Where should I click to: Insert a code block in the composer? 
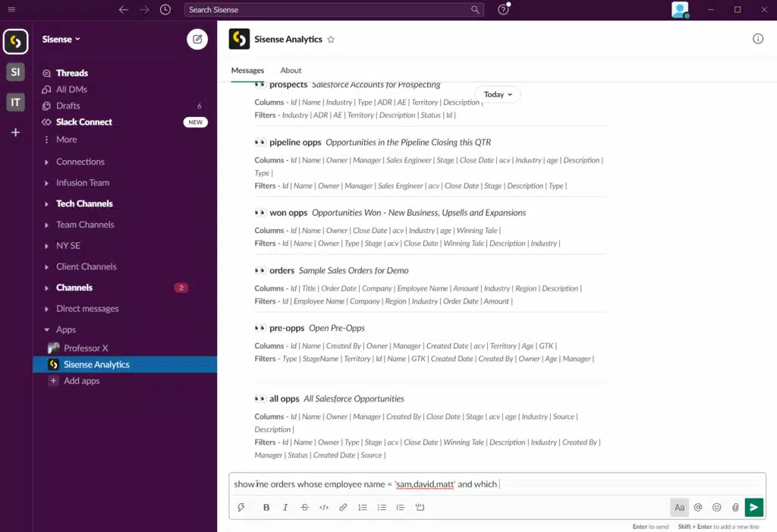tap(324, 507)
